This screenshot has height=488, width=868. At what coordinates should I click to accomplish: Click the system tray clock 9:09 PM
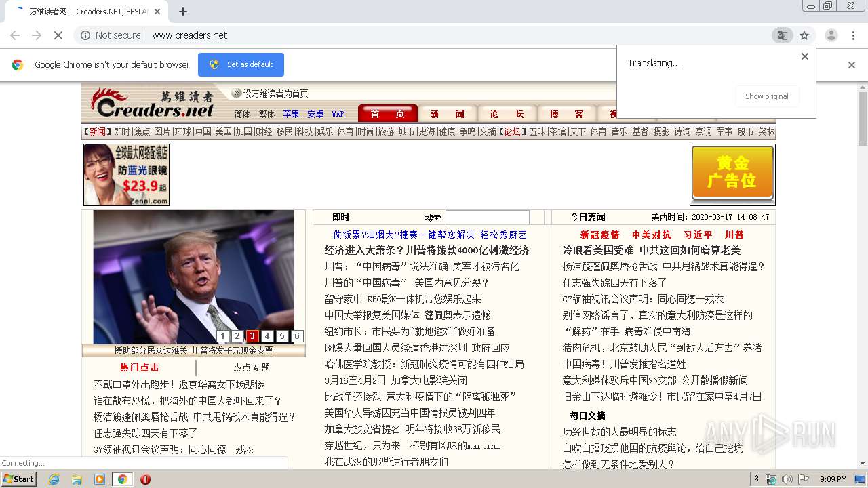(x=833, y=479)
